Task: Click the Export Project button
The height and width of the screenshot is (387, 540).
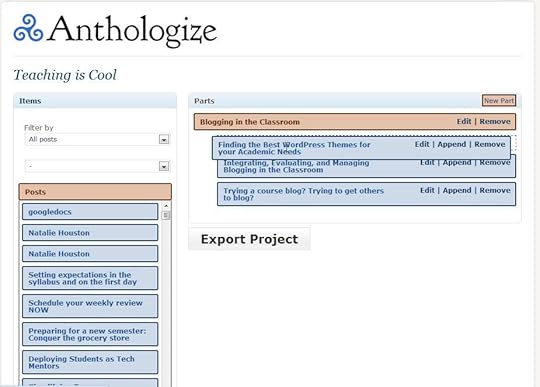Action: (x=249, y=239)
